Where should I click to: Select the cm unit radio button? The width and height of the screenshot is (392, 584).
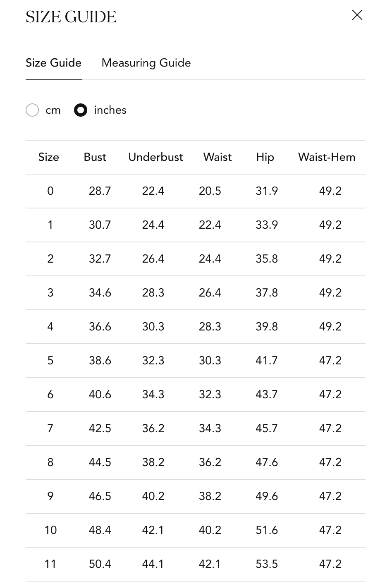32,110
